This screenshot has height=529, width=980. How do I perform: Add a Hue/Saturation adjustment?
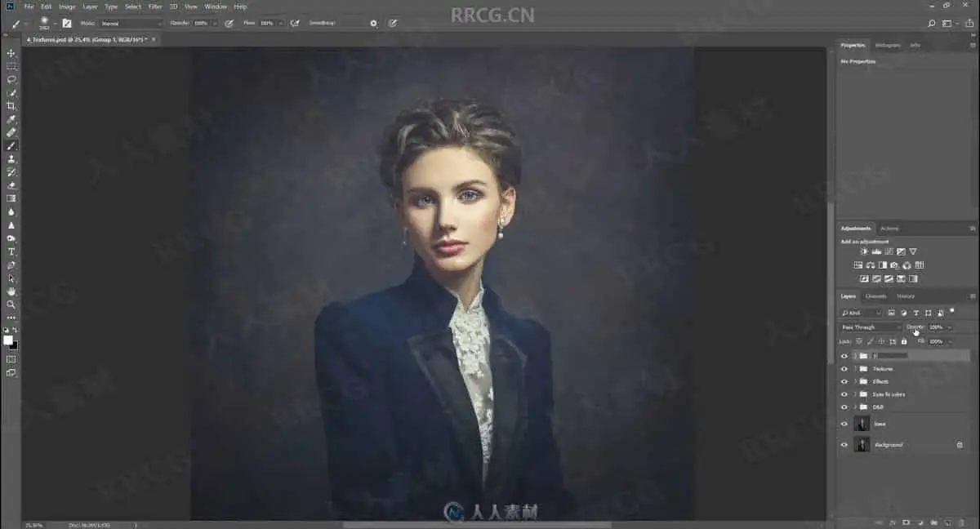[858, 265]
